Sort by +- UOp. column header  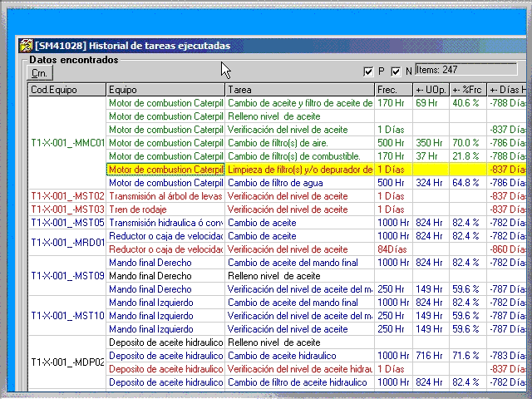point(431,90)
